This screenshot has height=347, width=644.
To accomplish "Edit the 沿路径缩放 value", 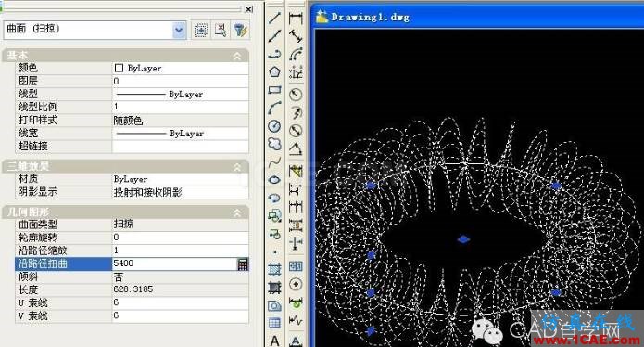I will click(x=180, y=251).
